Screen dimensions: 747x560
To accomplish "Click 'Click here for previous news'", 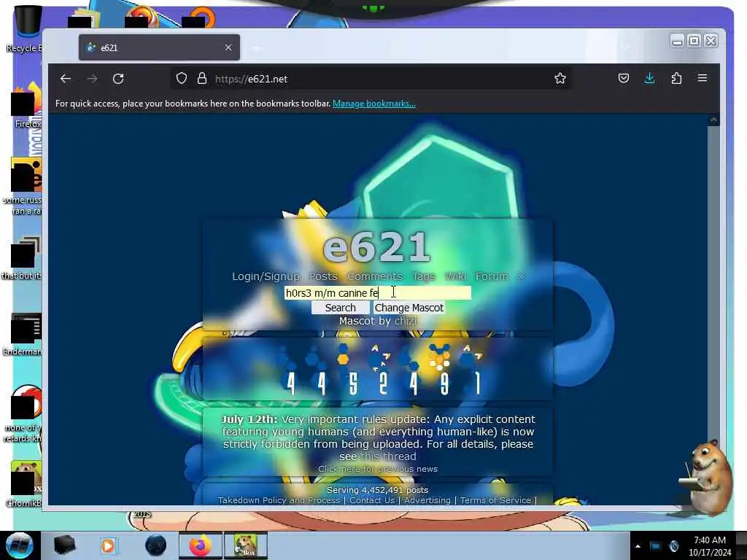I will click(378, 469).
